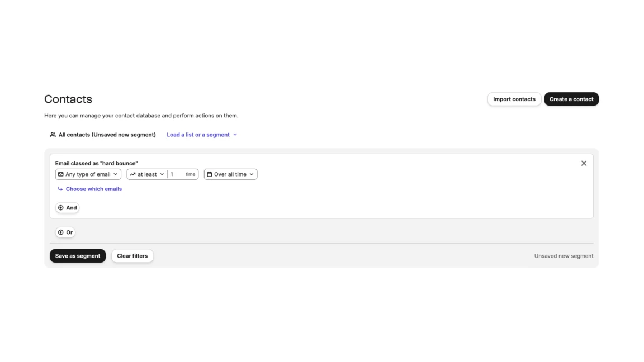
Task: Open the "Over all time" period dropdown
Action: click(x=230, y=174)
